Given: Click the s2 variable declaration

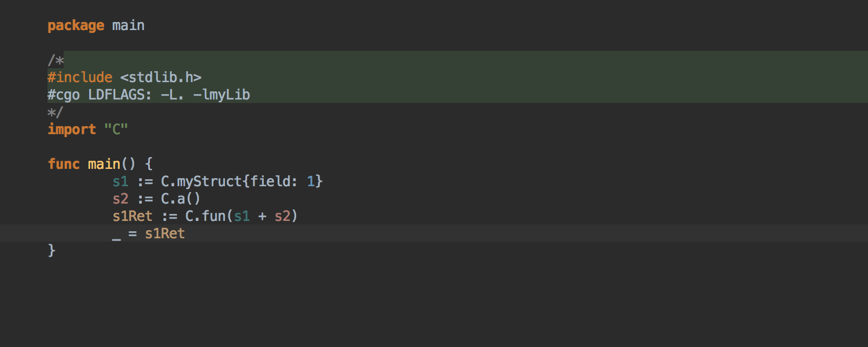Looking at the screenshot, I should (120, 199).
